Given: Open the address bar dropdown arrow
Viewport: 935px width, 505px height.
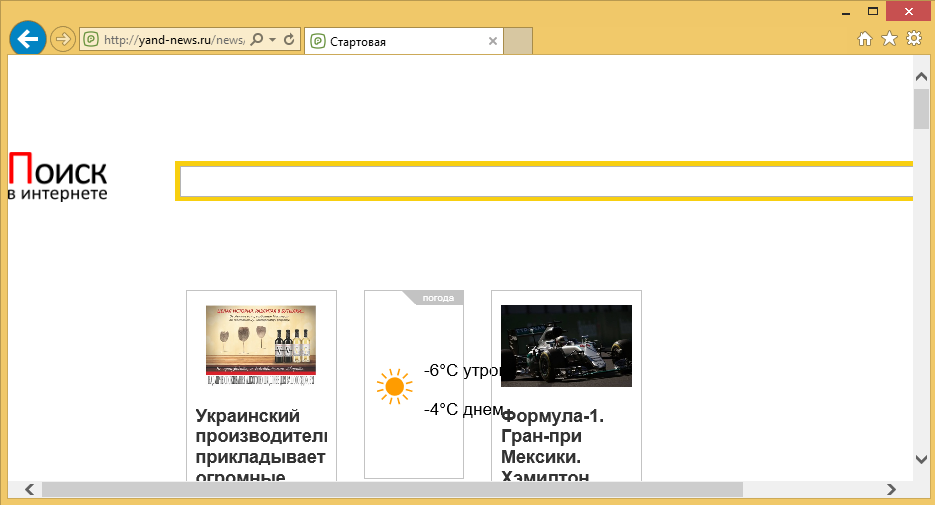Looking at the screenshot, I should (273, 40).
